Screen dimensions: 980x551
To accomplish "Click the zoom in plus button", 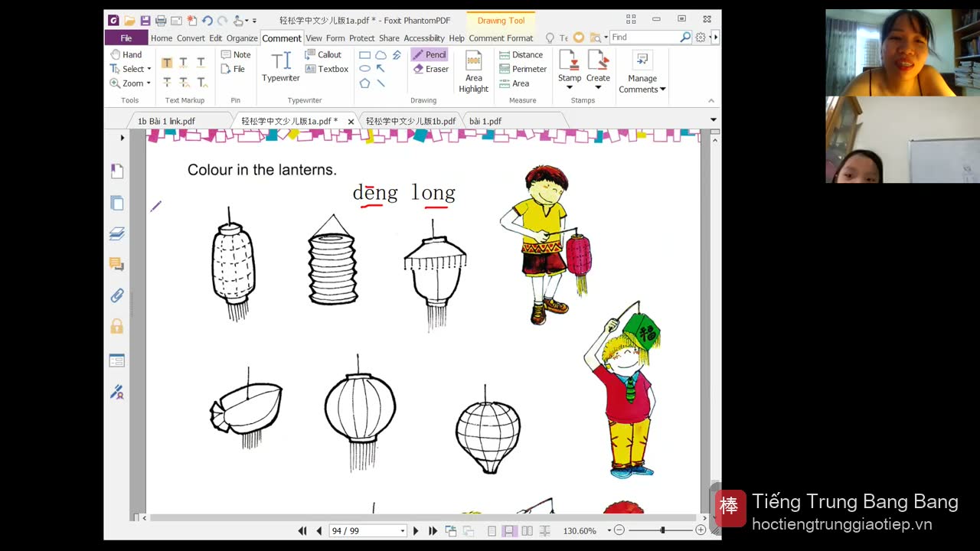I will point(701,530).
